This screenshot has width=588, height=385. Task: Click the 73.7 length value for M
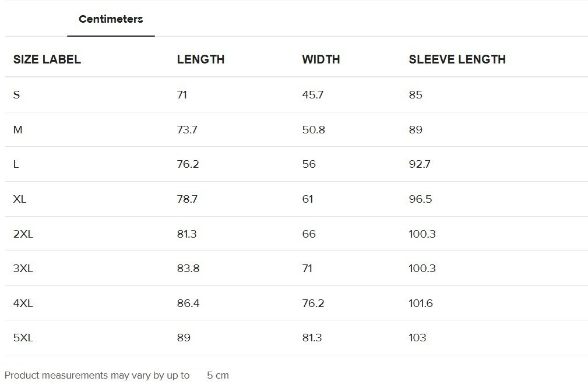pyautogui.click(x=187, y=130)
